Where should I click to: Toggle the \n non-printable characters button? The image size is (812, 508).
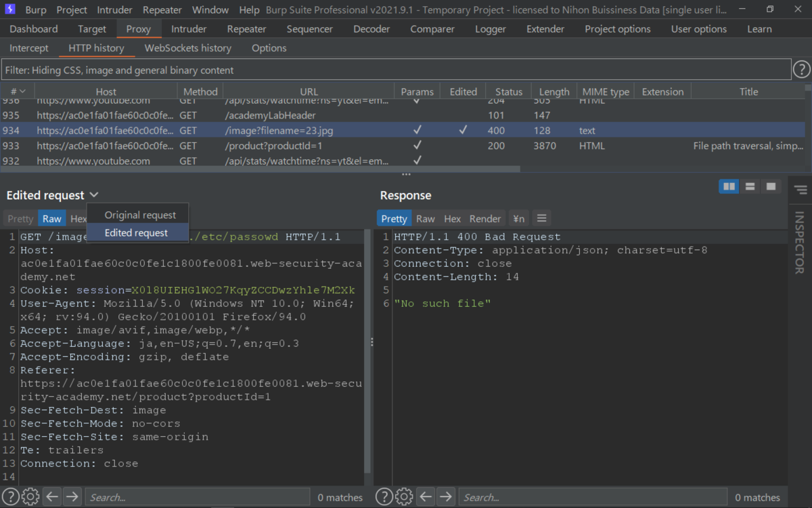click(519, 218)
